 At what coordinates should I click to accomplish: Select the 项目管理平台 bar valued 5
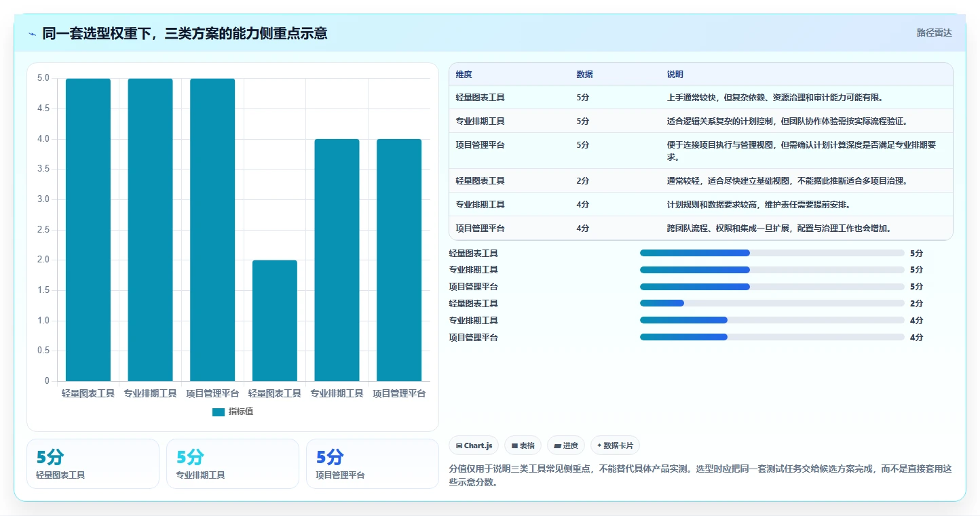click(212, 230)
